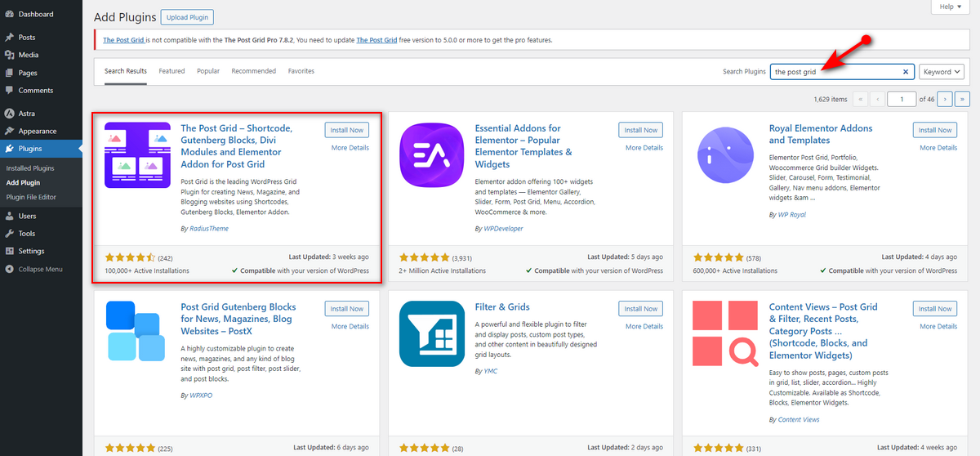Open More Details for PostX plugin

click(350, 326)
